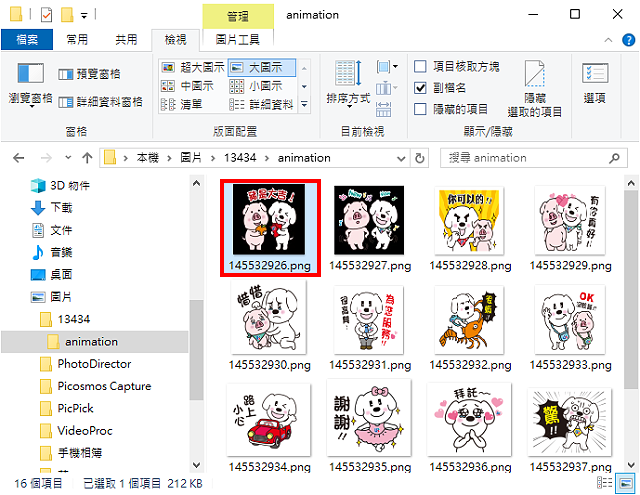
Task: Uncheck 副檔名 (file extensions) checkbox
Action: click(420, 88)
